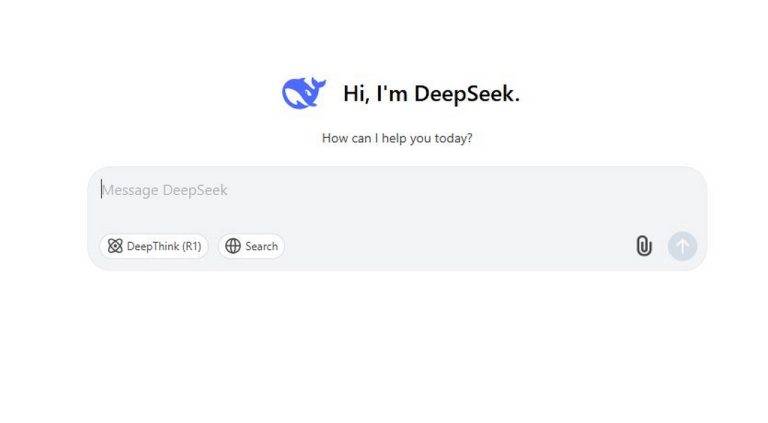Click the "Hi, I'm DeepSeek." heading
The width and height of the screenshot is (768, 423).
[431, 94]
